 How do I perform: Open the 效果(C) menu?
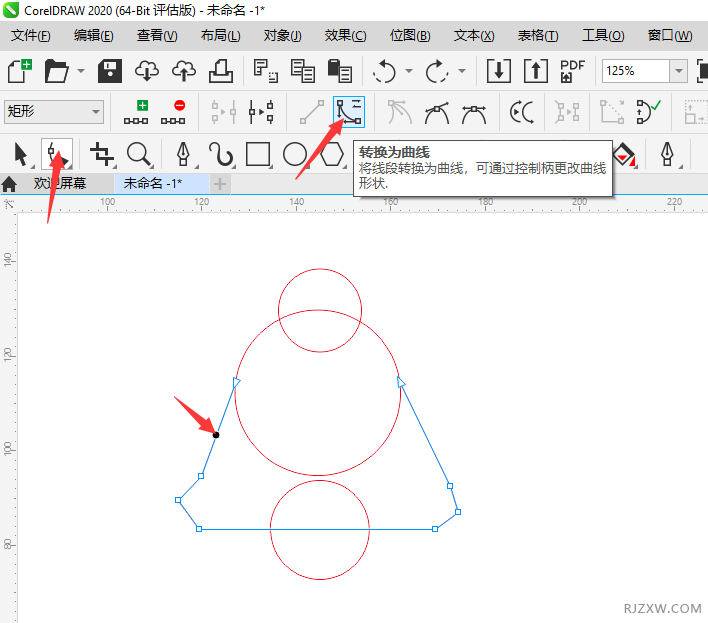coord(345,35)
